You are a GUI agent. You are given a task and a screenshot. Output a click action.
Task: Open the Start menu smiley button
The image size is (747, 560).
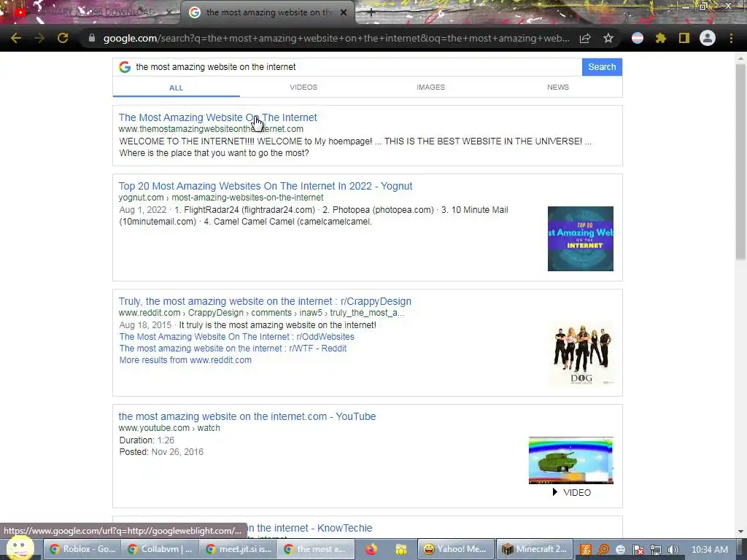tap(20, 548)
